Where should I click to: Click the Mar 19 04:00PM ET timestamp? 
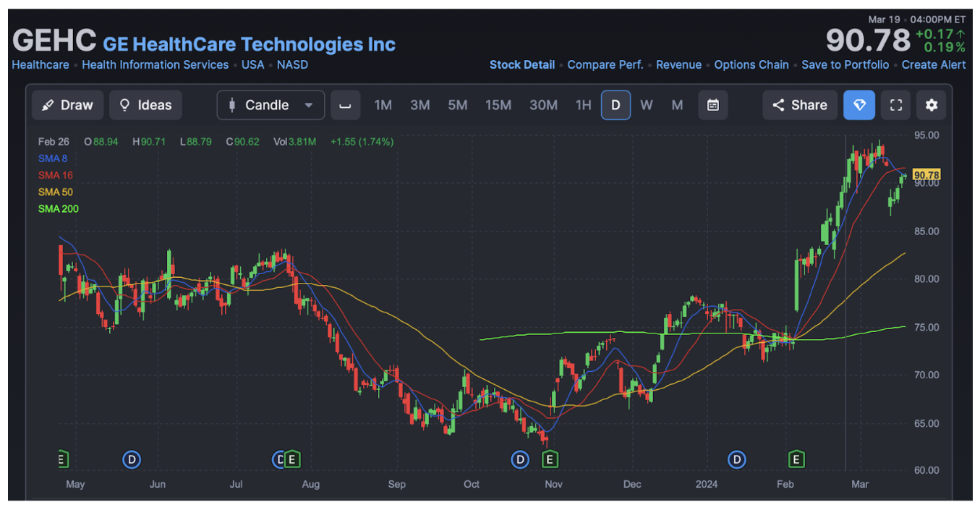tap(917, 20)
